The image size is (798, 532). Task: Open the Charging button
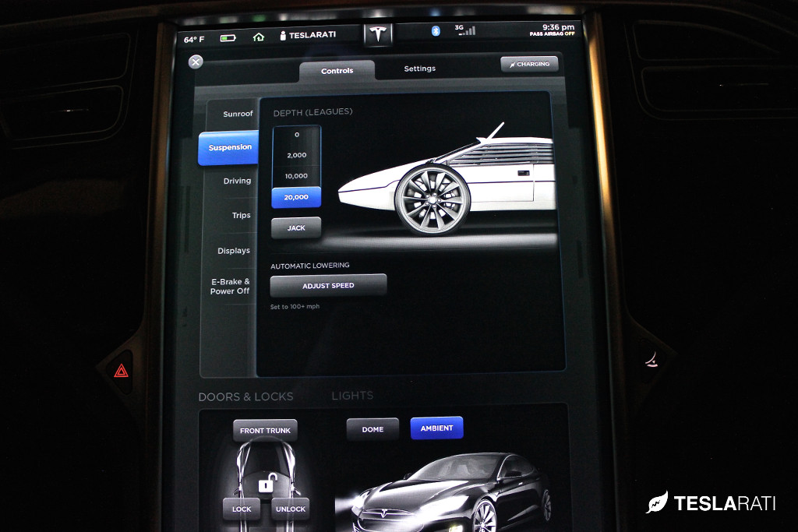click(x=529, y=64)
